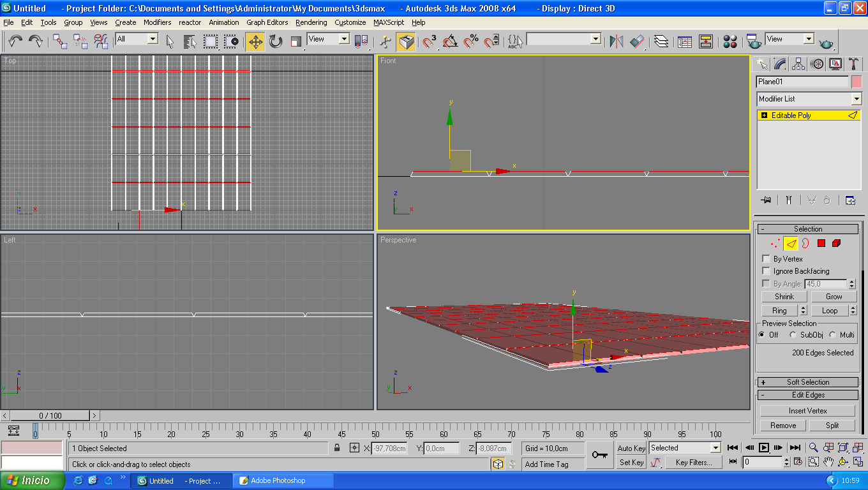Expand the Soft Selection rollout
This screenshot has height=490, width=868.
pos(808,382)
